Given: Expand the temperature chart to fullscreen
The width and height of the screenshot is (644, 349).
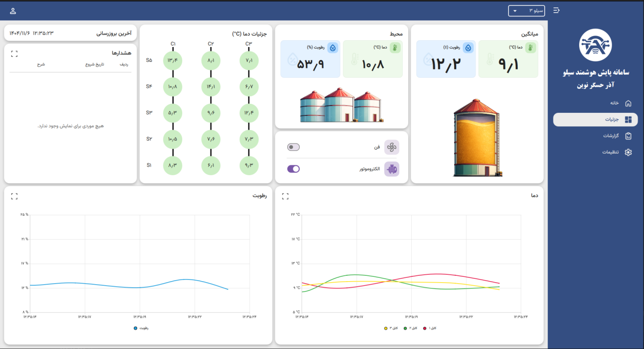Looking at the screenshot, I should [285, 196].
